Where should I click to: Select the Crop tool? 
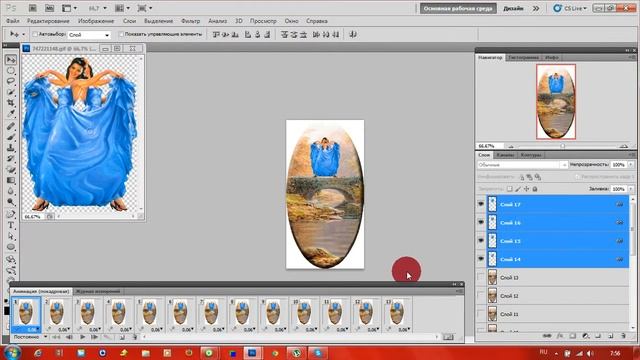point(11,103)
